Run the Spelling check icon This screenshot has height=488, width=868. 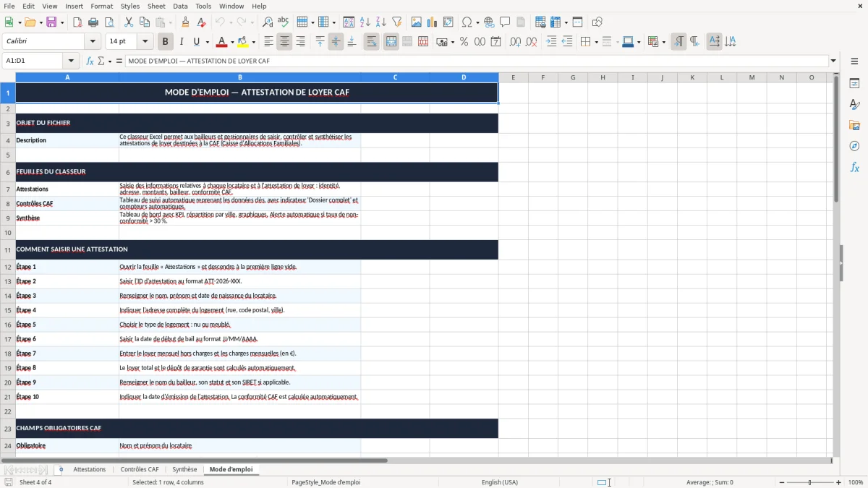point(283,22)
